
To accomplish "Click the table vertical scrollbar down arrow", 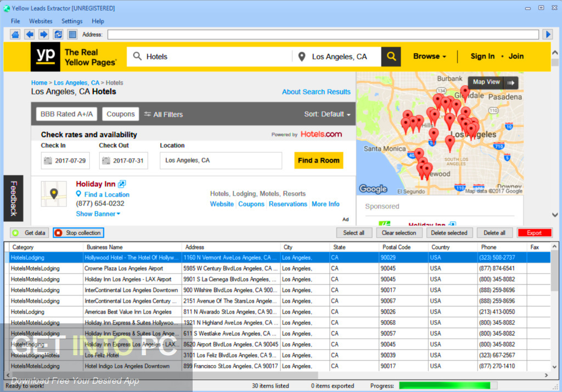I will pyautogui.click(x=554, y=367).
